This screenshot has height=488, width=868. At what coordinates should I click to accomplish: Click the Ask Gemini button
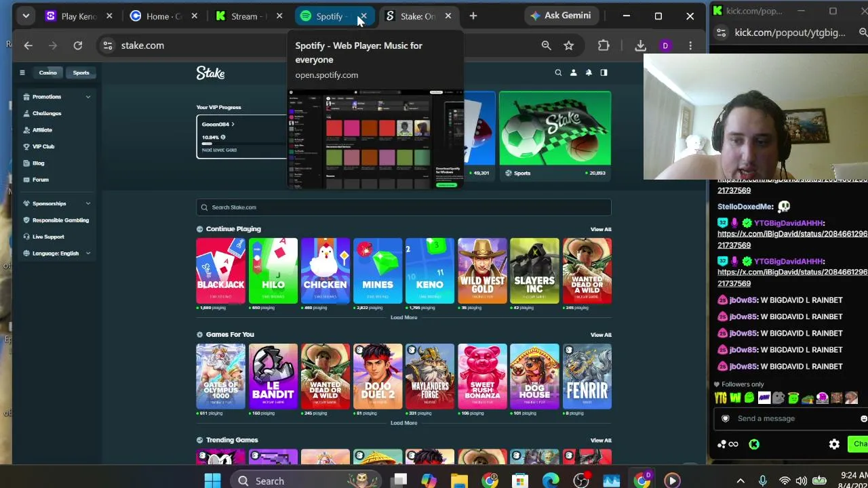[561, 16]
